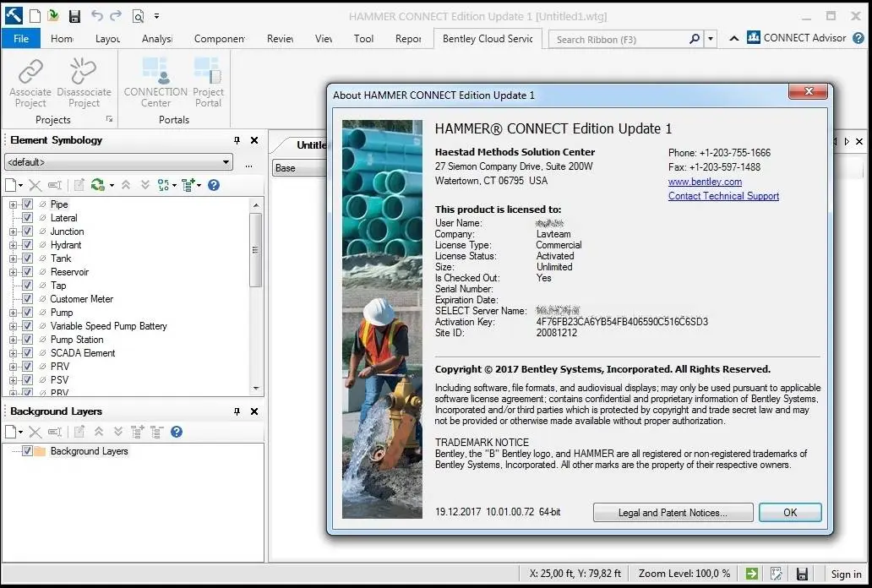Expand the Pump Station tree node
This screenshot has width=872, height=588.
tap(14, 340)
